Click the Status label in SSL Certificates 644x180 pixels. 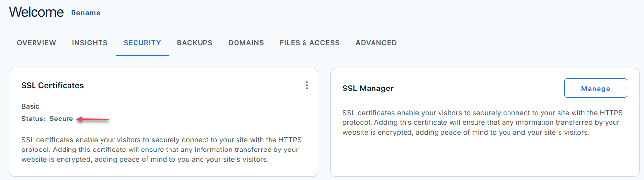coord(33,119)
